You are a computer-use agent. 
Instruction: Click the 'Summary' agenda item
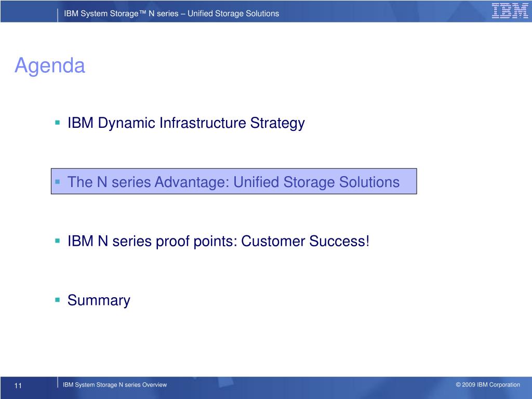(x=99, y=300)
